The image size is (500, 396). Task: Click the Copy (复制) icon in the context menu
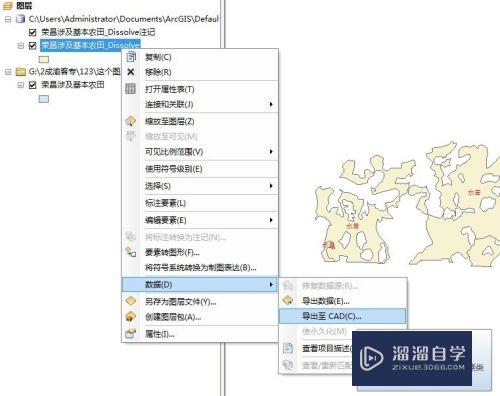click(131, 57)
